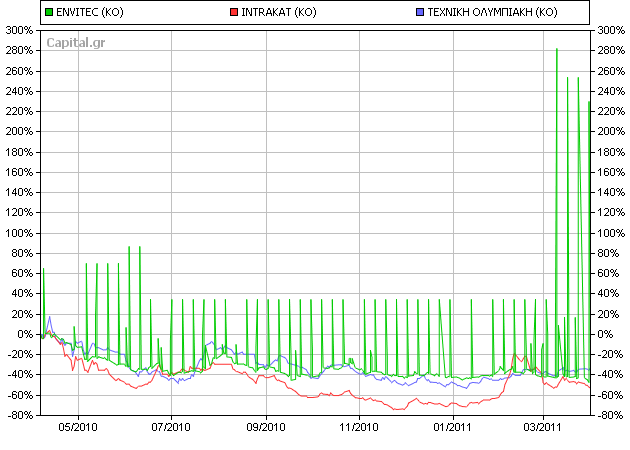Screen dimensions: 630x450
Task: Click the right axis -80% label
Action: pyautogui.click(x=609, y=415)
